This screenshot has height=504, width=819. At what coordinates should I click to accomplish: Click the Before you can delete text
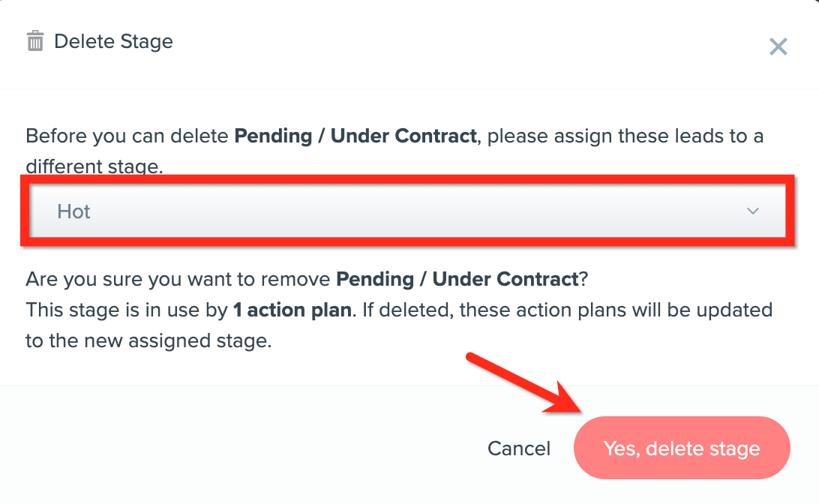tap(127, 136)
